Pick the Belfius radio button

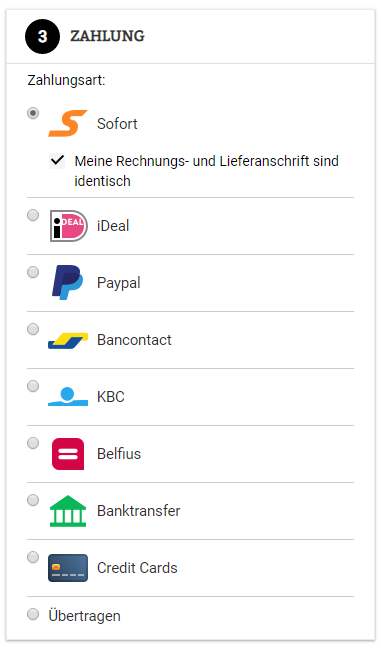33,443
